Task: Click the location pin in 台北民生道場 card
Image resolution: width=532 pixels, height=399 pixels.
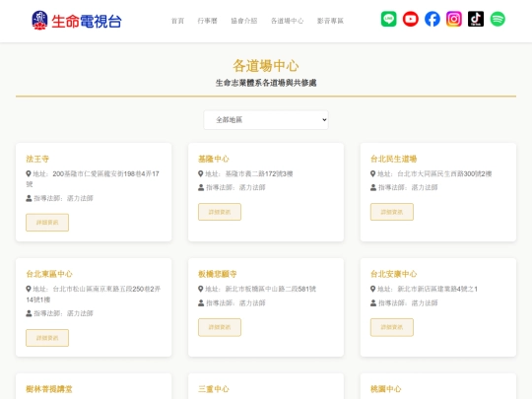Action: pos(373,173)
